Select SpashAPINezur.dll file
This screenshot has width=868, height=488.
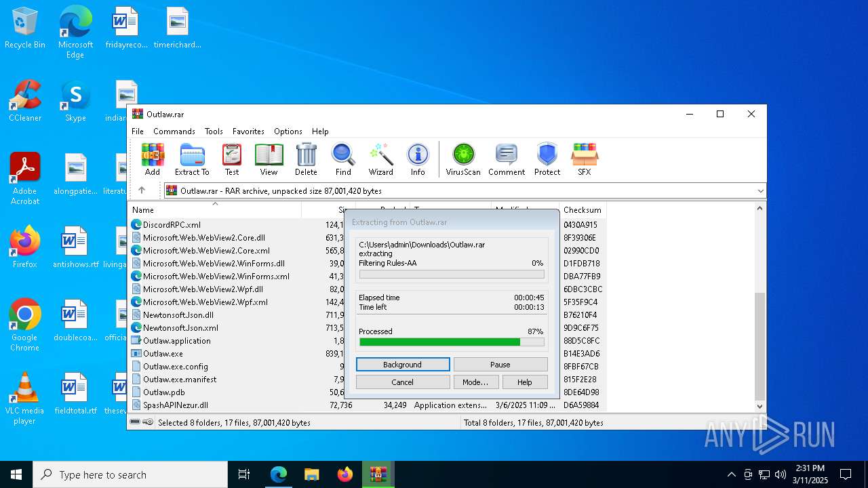pos(176,405)
